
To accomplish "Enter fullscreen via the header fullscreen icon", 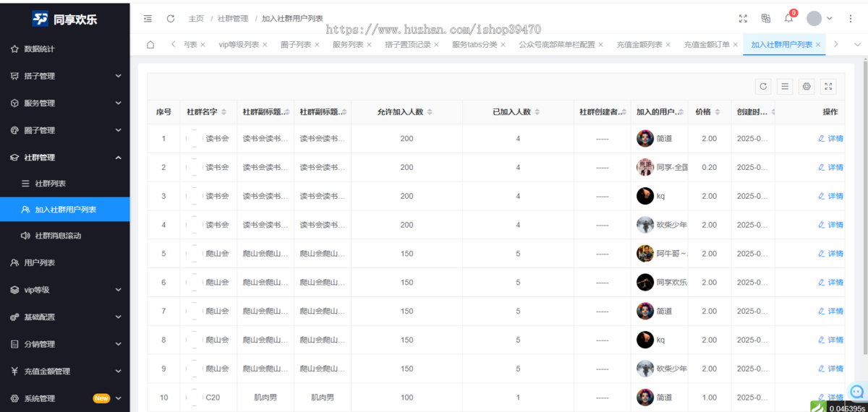I will coord(743,18).
